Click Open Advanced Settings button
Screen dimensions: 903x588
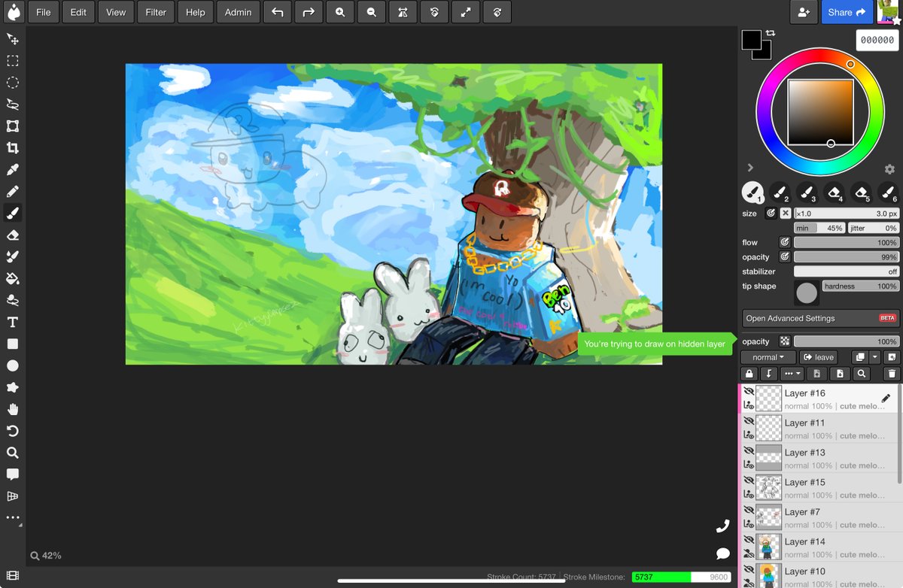(x=821, y=318)
